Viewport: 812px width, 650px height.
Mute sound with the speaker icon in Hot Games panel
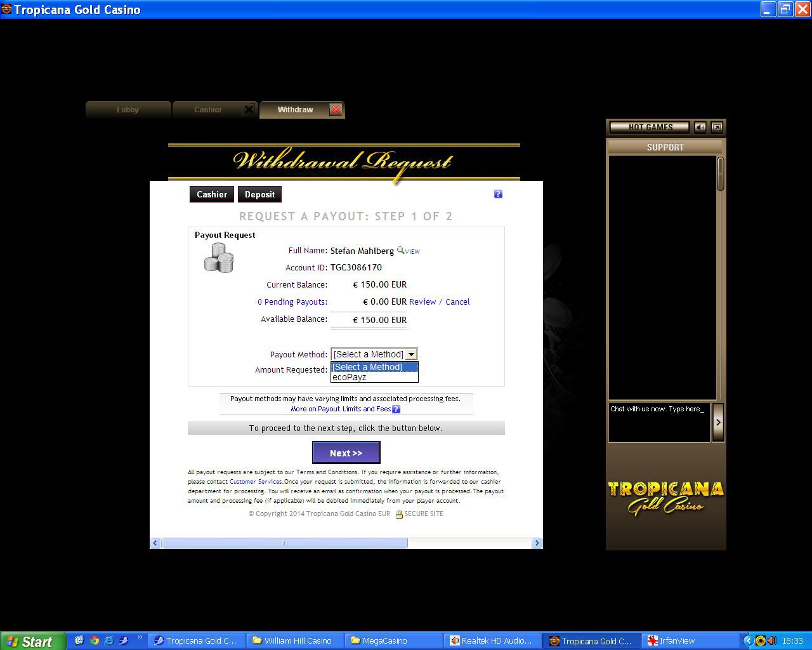(700, 128)
